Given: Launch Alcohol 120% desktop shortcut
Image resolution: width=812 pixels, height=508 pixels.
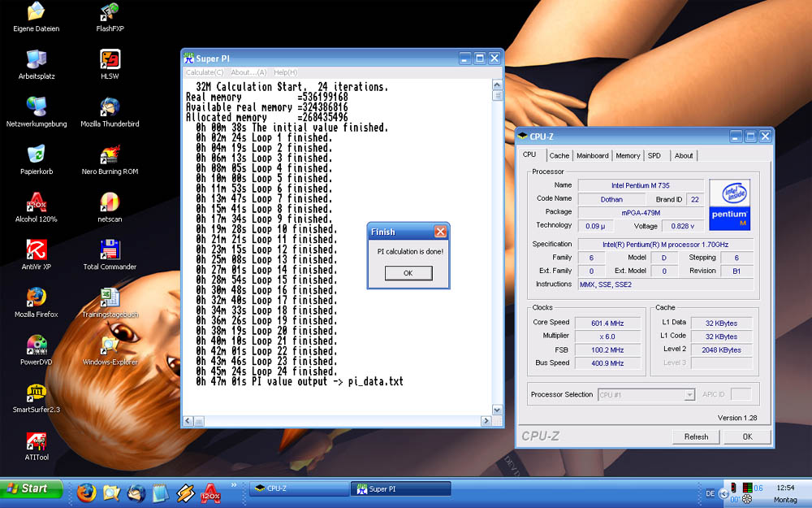Looking at the screenshot, I should [37, 207].
